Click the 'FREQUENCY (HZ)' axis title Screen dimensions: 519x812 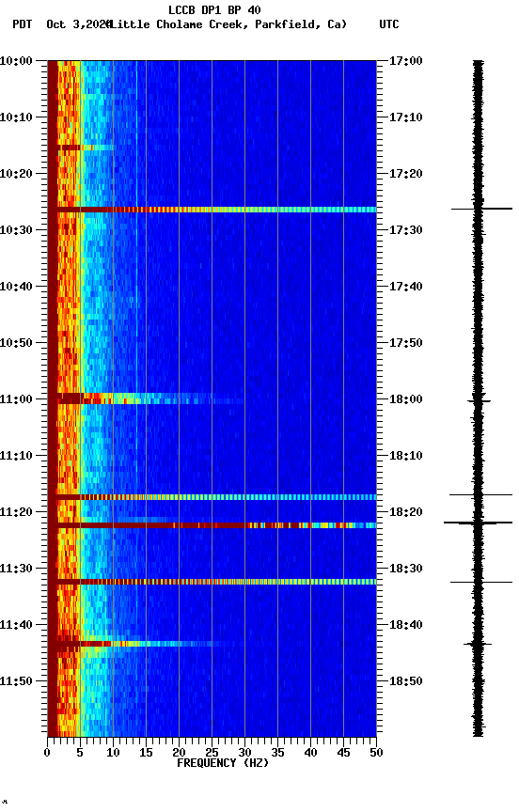click(x=223, y=763)
